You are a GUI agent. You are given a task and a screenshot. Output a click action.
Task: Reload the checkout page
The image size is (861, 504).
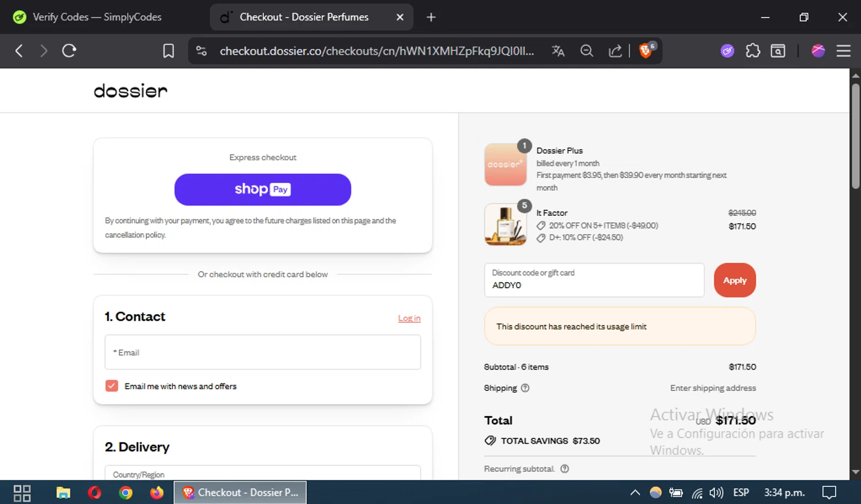(69, 51)
